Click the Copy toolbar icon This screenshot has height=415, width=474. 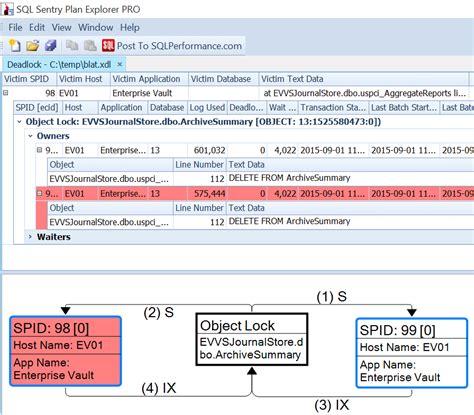(72, 45)
